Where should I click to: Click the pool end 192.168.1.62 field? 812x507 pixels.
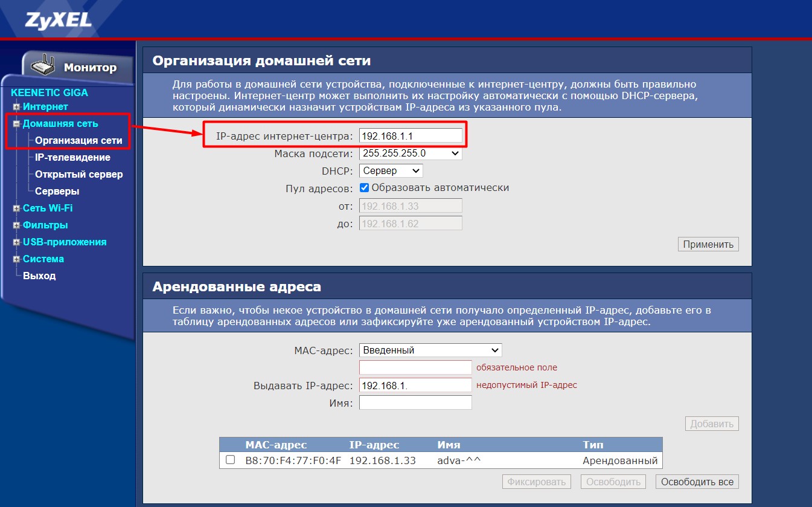(411, 224)
